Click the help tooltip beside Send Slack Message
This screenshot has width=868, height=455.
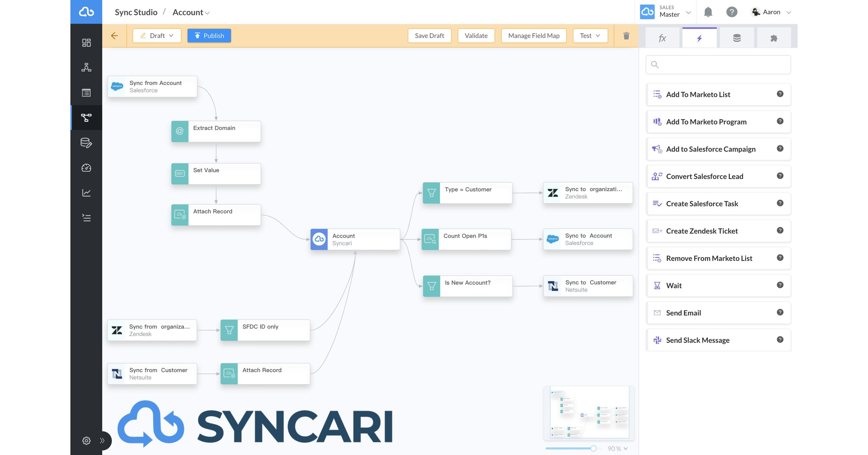tap(780, 340)
